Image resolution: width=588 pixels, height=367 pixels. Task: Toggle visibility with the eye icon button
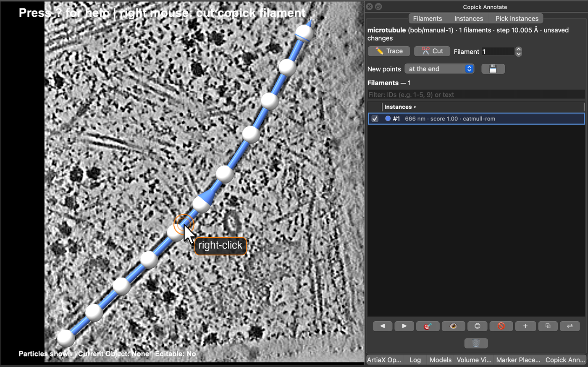(x=453, y=326)
